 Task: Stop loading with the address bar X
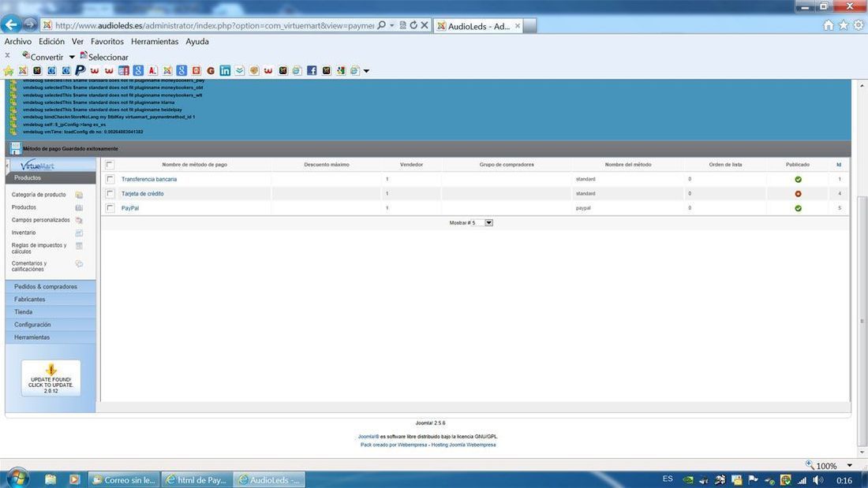tap(425, 25)
